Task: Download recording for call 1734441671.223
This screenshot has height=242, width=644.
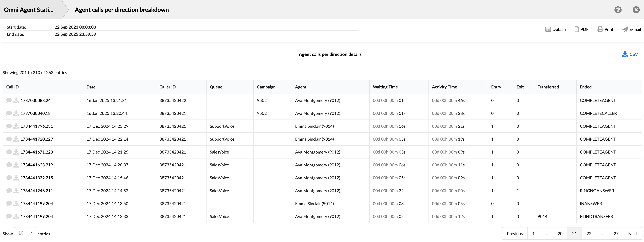Action: [16, 152]
